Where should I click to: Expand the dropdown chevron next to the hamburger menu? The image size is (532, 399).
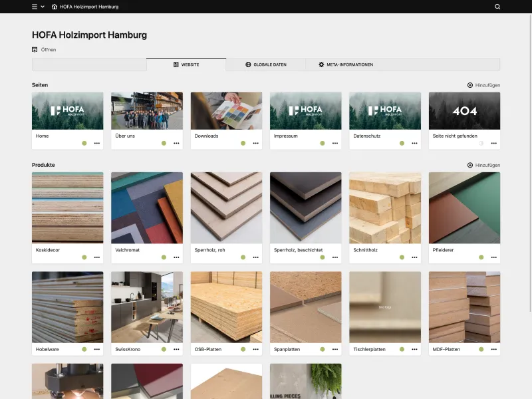point(41,7)
